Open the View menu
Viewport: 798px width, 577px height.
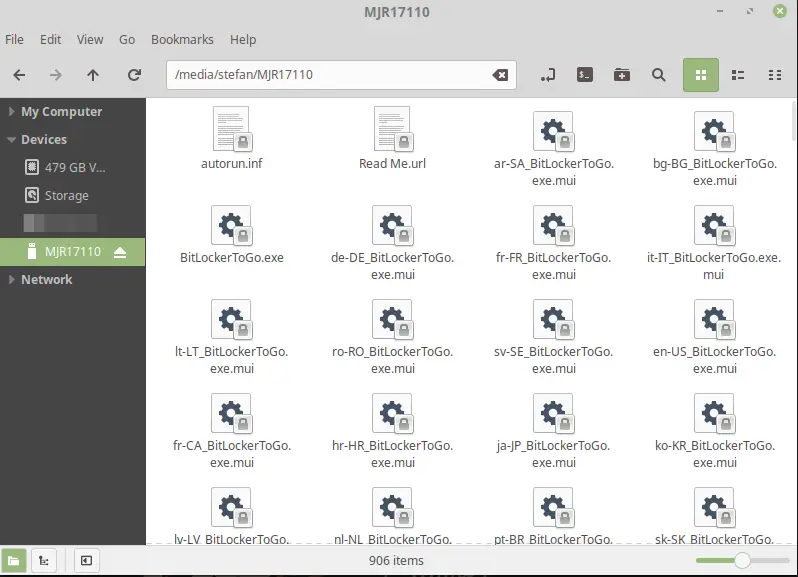tap(90, 40)
